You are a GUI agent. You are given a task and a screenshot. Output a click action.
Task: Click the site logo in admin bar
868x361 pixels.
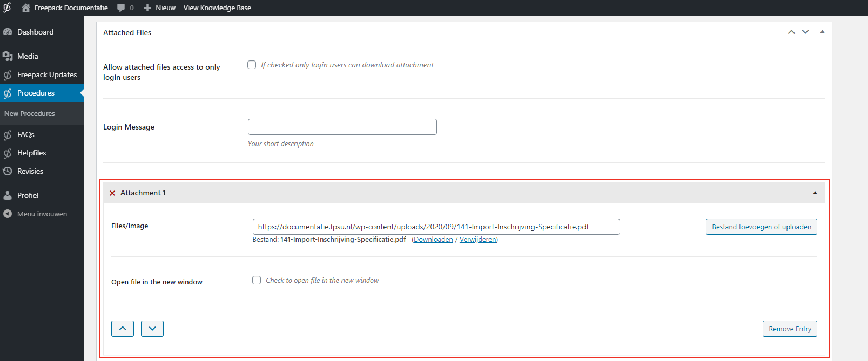[x=7, y=8]
